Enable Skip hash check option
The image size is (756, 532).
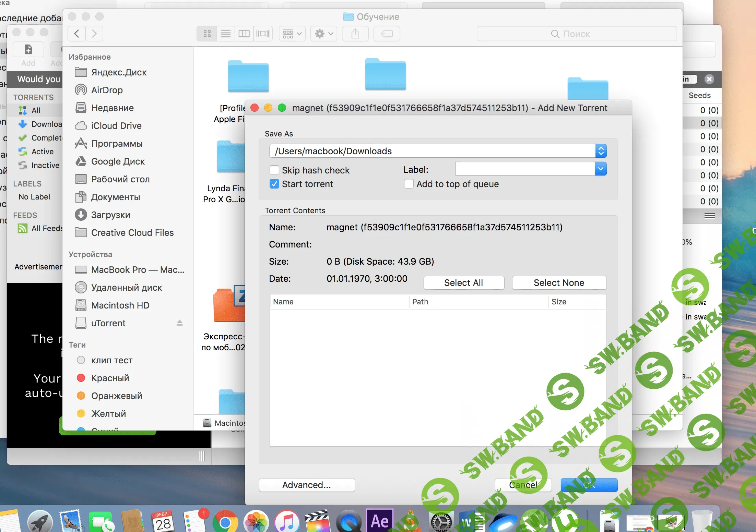(274, 170)
